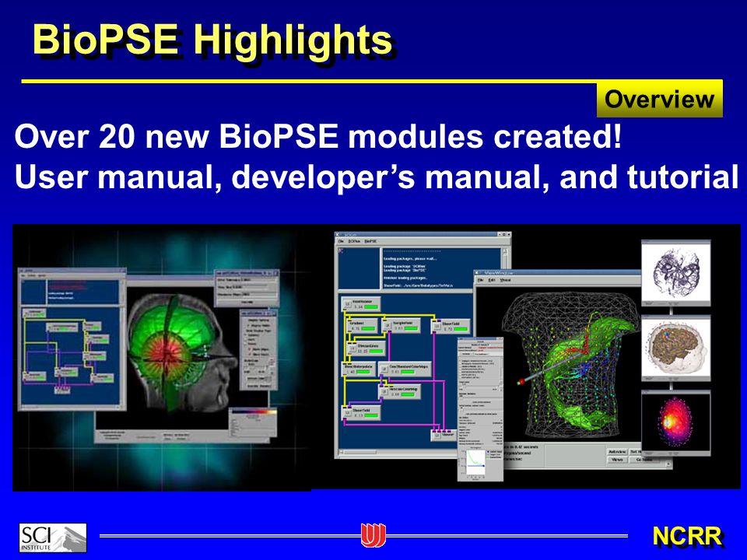
Task: Click the red University of Utah logo
Action: point(373,535)
